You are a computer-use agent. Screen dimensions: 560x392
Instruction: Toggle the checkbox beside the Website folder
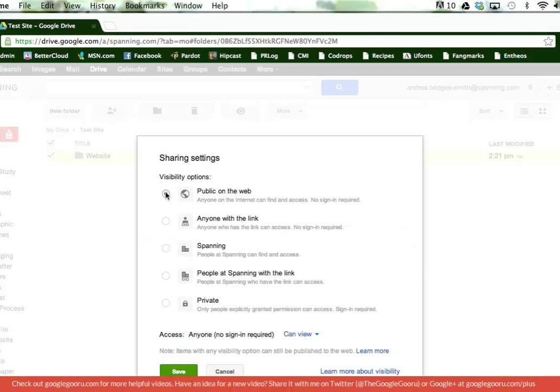(51, 156)
